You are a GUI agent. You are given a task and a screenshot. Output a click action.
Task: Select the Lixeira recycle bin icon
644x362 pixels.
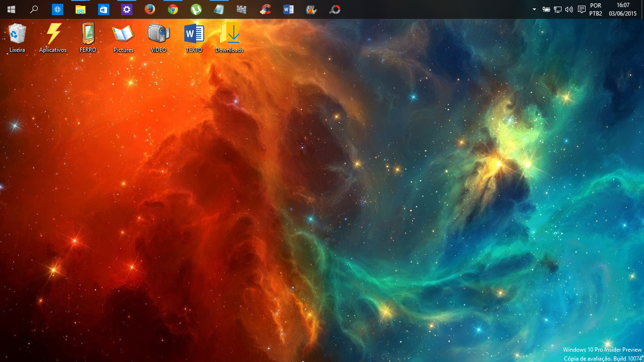[x=17, y=38]
